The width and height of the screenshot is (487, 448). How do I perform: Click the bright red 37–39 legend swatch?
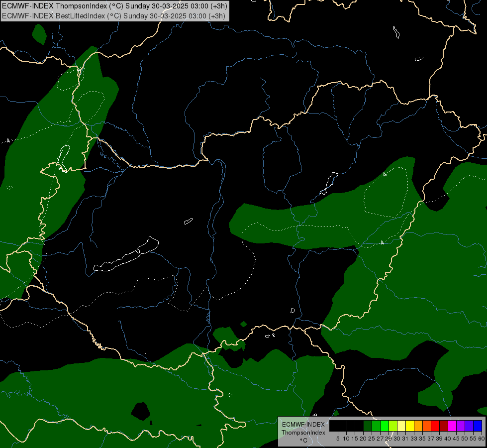435,426
